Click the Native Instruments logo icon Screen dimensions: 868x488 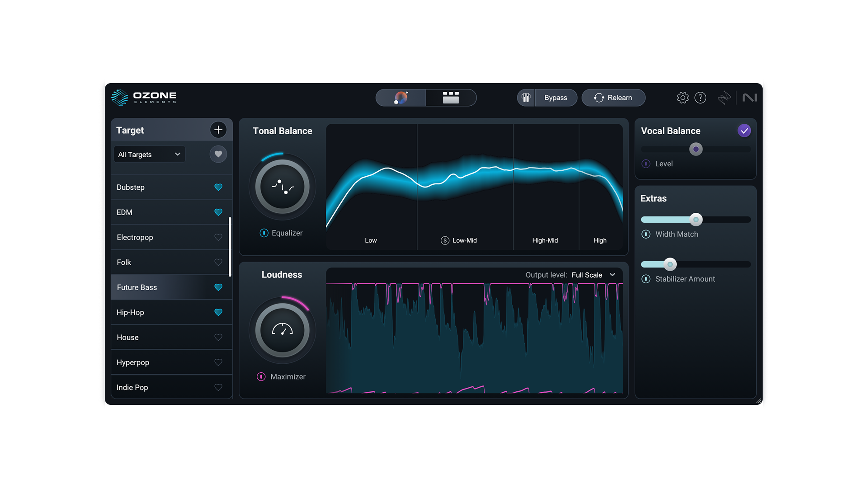coord(750,98)
